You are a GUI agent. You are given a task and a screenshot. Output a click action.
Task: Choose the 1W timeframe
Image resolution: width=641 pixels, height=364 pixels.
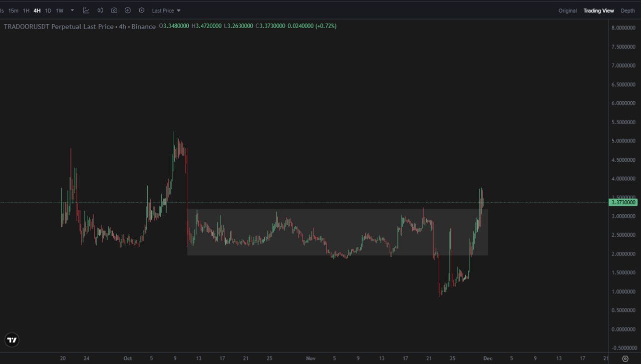tap(60, 11)
